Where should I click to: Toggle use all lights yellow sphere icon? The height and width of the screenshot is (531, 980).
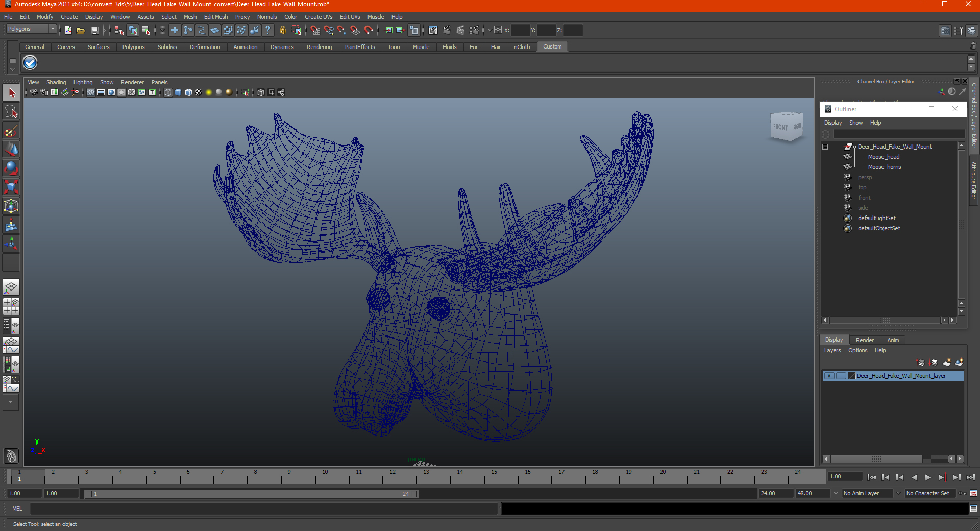209,92
